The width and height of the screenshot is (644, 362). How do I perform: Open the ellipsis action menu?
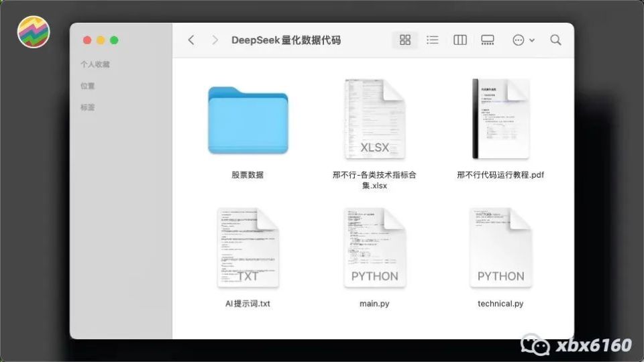(x=523, y=40)
